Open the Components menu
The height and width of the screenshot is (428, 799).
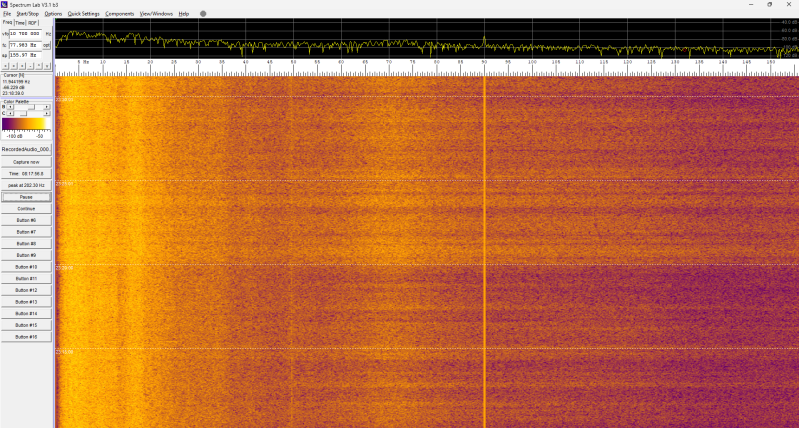point(120,14)
